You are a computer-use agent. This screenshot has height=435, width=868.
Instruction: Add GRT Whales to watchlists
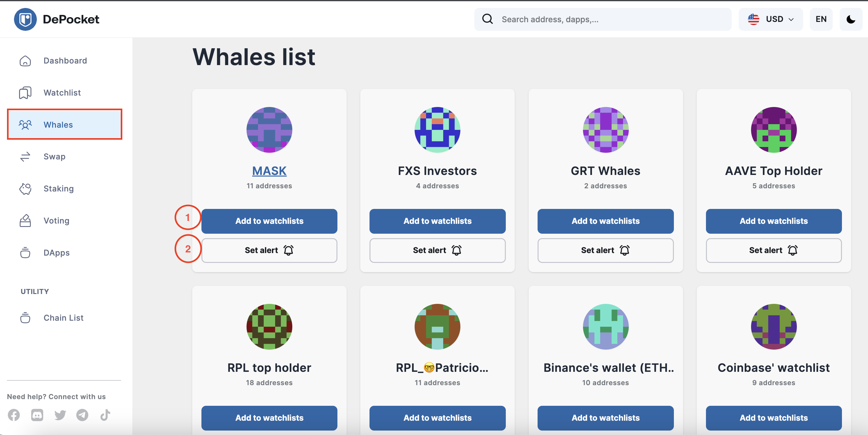click(605, 221)
